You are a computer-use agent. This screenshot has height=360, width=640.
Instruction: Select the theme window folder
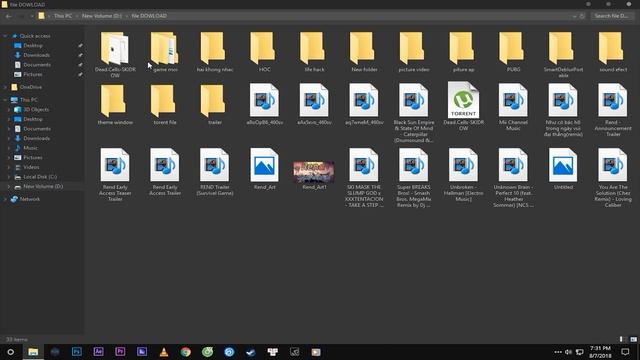tap(115, 104)
